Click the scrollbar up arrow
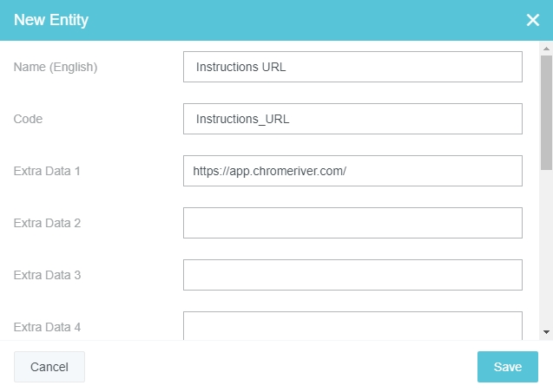Image resolution: width=553 pixels, height=392 pixels. (546, 49)
